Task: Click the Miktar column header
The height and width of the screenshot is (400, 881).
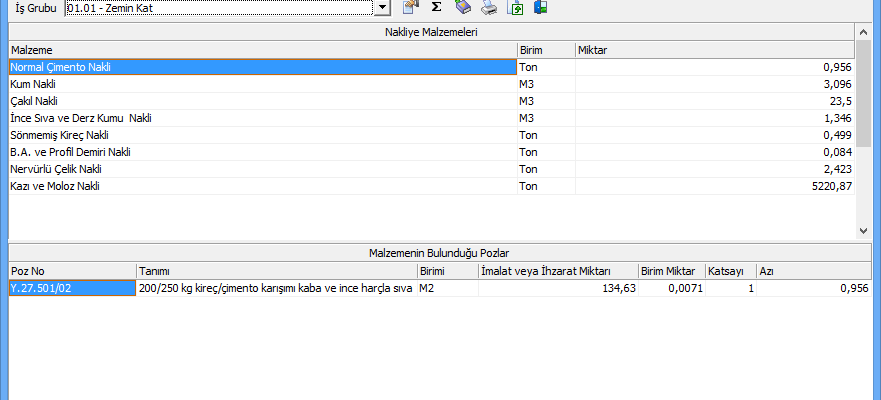Action: [x=714, y=49]
